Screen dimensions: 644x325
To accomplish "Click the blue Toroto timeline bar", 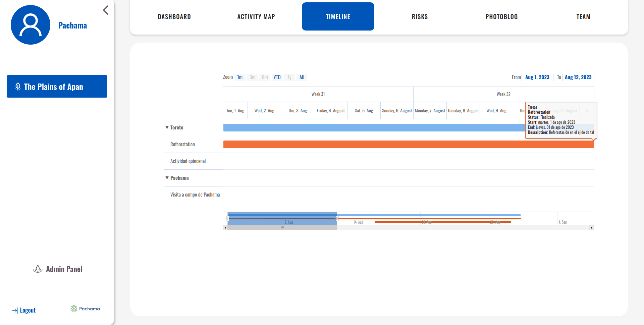I will click(x=374, y=127).
